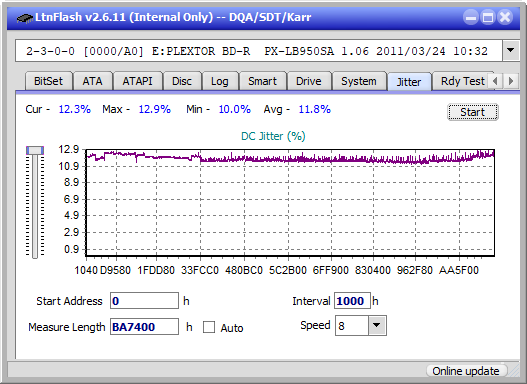Maximize the LtnFlash window
The image size is (527, 384).
(488, 17)
